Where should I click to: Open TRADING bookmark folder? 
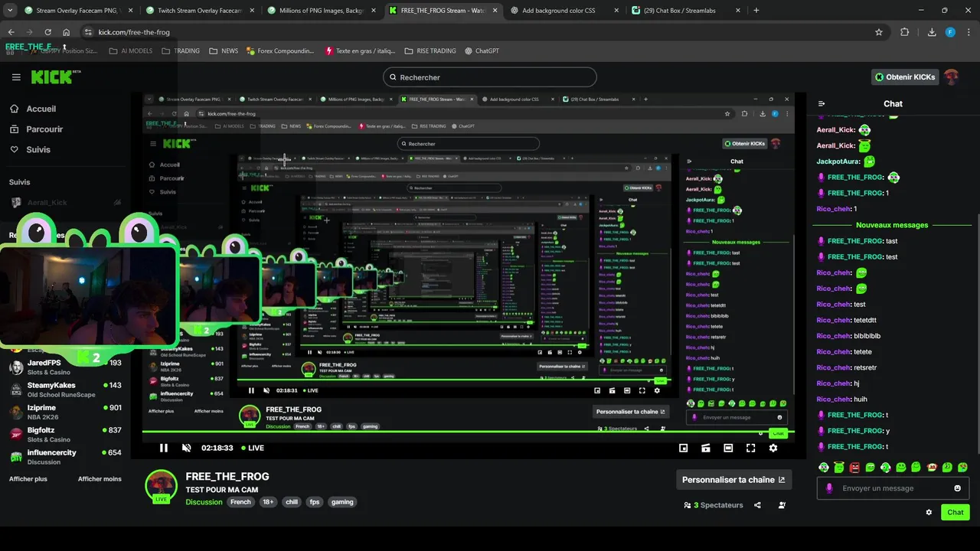[x=181, y=51]
